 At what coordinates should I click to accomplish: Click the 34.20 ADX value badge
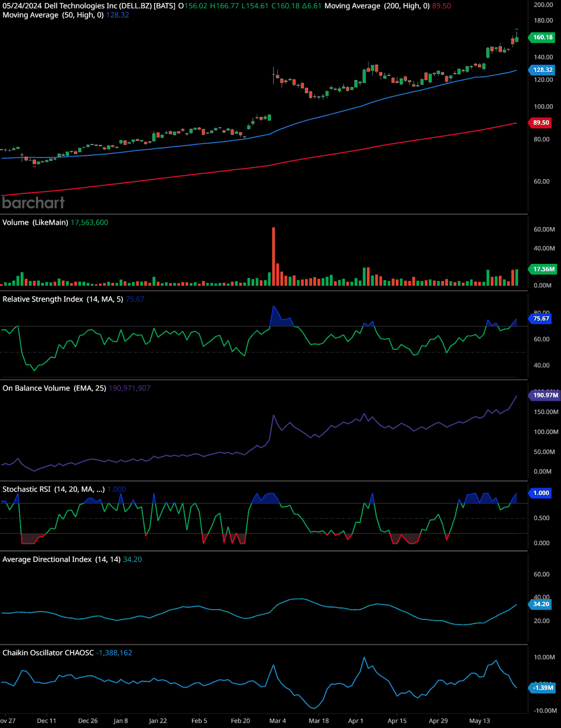click(x=541, y=604)
